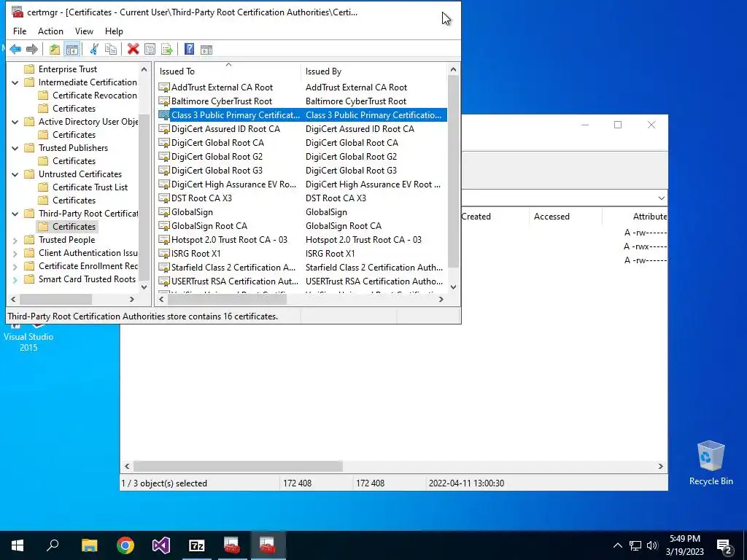
Task: Click the Back arrow in certmgr toolbar
Action: click(x=15, y=49)
